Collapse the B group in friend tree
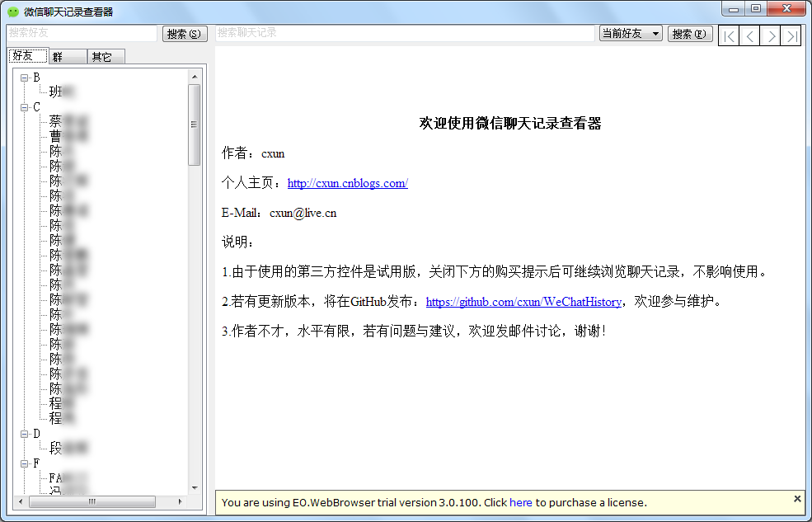This screenshot has width=812, height=522. coord(25,78)
